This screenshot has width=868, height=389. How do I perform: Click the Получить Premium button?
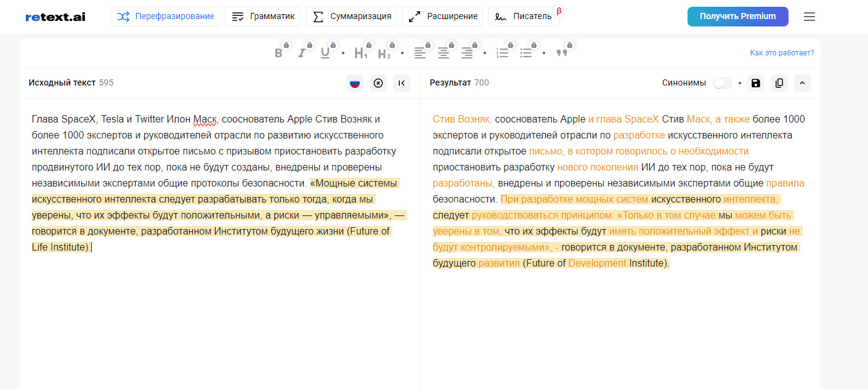[x=737, y=17]
